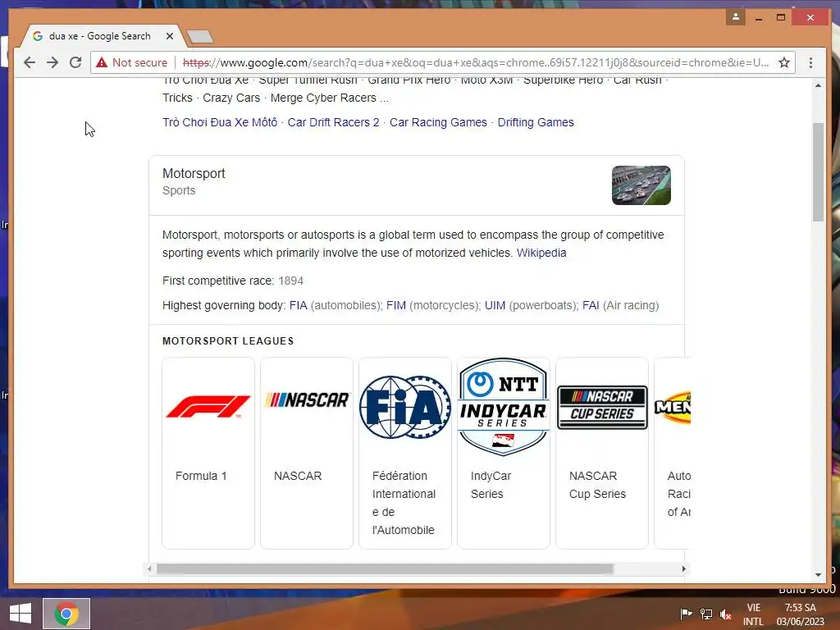Open the VIE INTL language indicator
The height and width of the screenshot is (630, 840).
tap(753, 614)
